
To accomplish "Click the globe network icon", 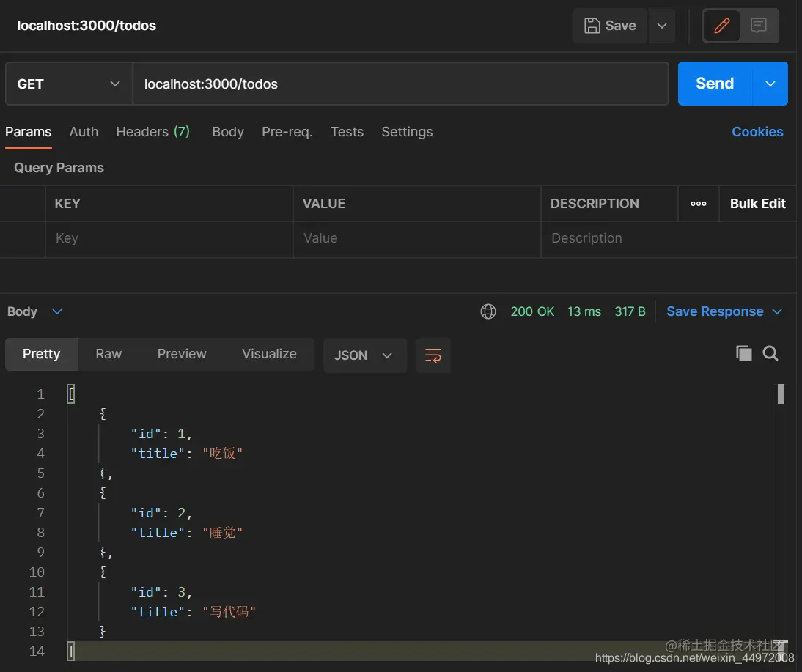I will click(488, 311).
